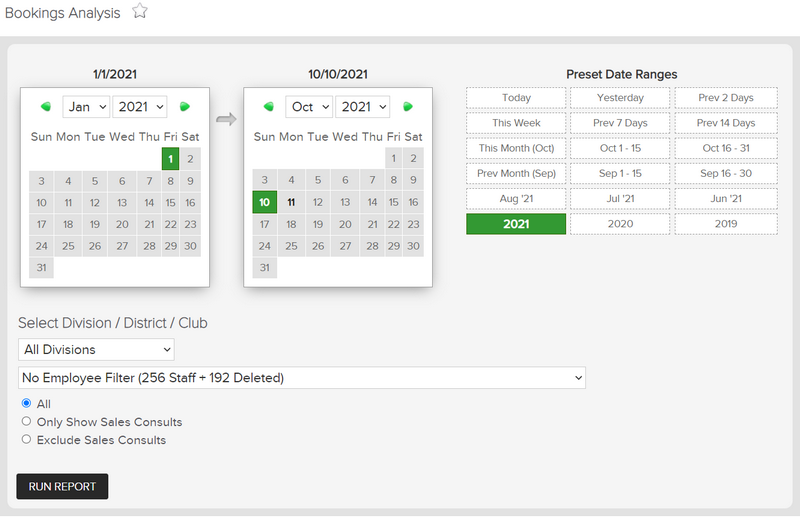The width and height of the screenshot is (800, 517).
Task: Go to next month in start calendar
Action: [x=185, y=107]
